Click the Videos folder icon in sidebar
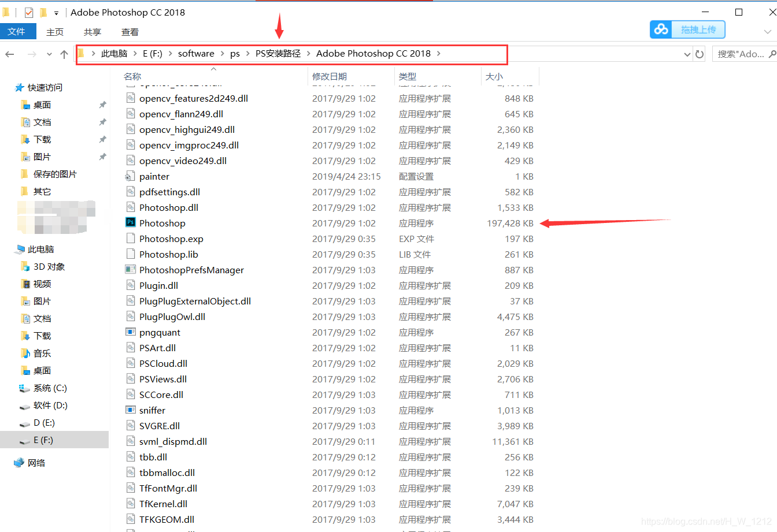Screen dimensions: 777x532 click(25, 284)
